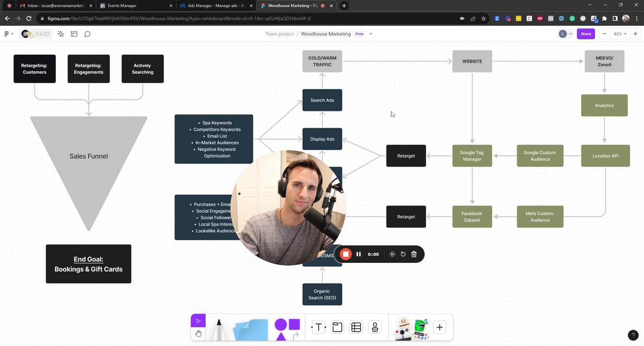The width and height of the screenshot is (644, 346).
Task: Choose the connector arrow tool
Action: coord(296,335)
